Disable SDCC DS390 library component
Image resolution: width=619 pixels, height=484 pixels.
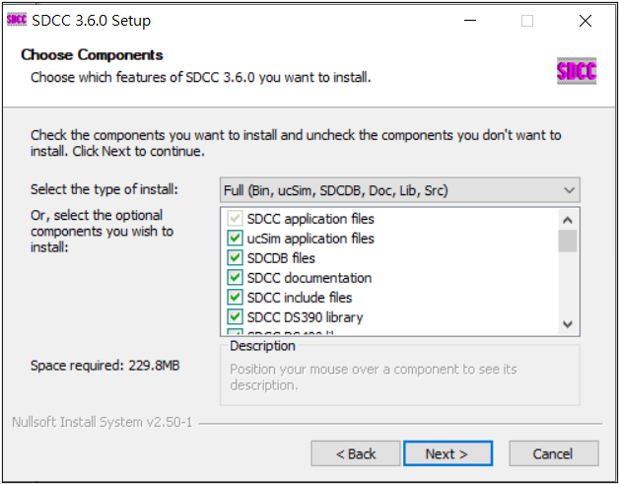point(235,317)
